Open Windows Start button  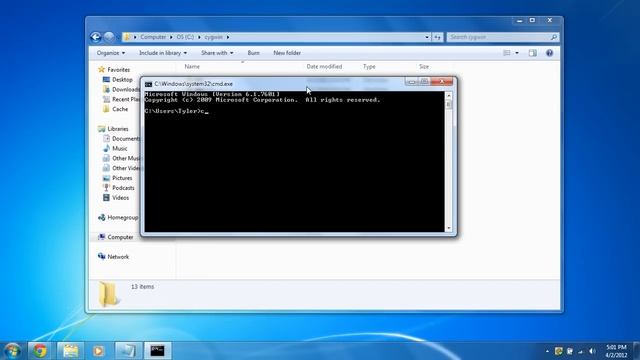(12, 351)
